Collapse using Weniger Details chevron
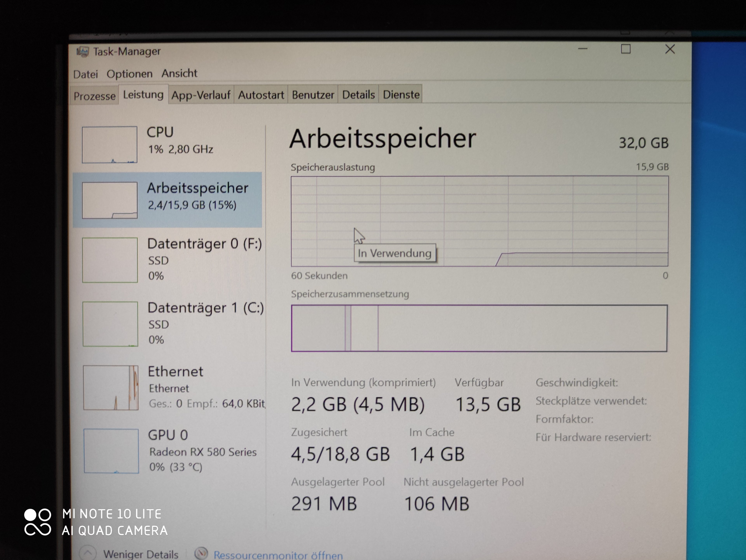Image resolution: width=746 pixels, height=560 pixels. 88,553
